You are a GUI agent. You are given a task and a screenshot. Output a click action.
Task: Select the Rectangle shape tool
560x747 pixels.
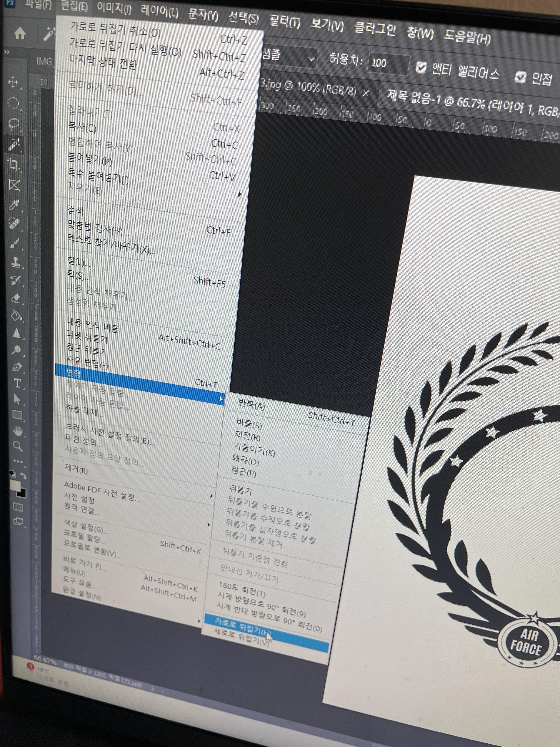[17, 415]
